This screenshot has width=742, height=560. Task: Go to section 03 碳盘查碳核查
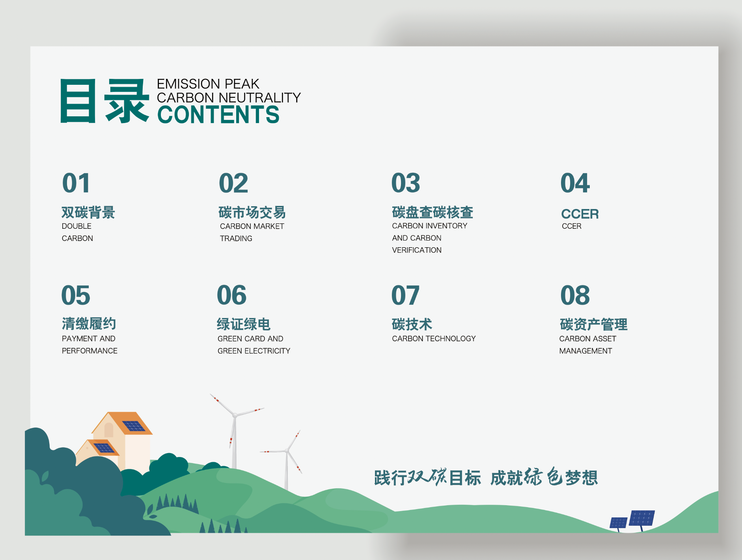point(432,213)
